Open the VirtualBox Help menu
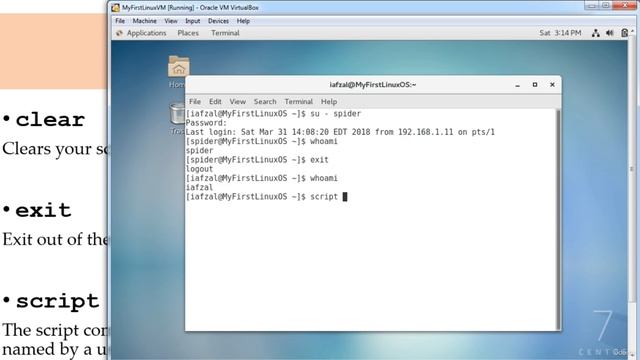Viewport: 640px width, 360px height. coord(243,21)
